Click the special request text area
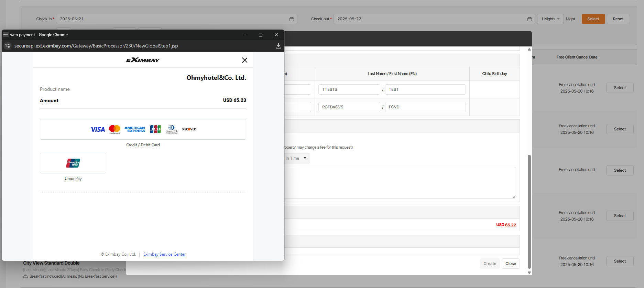The image size is (644, 288). [x=400, y=183]
